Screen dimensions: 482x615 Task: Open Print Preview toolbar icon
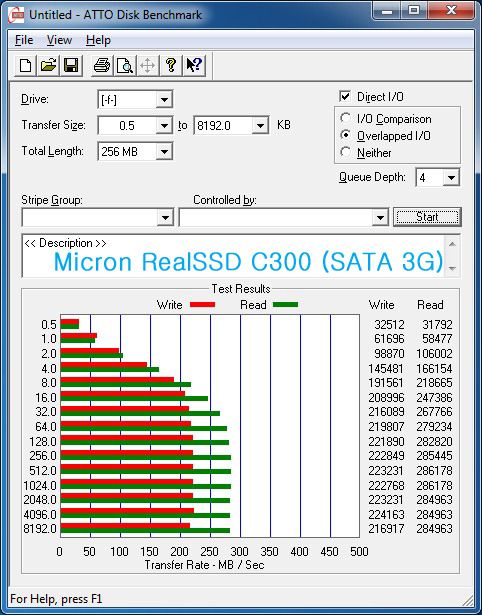[x=125, y=65]
